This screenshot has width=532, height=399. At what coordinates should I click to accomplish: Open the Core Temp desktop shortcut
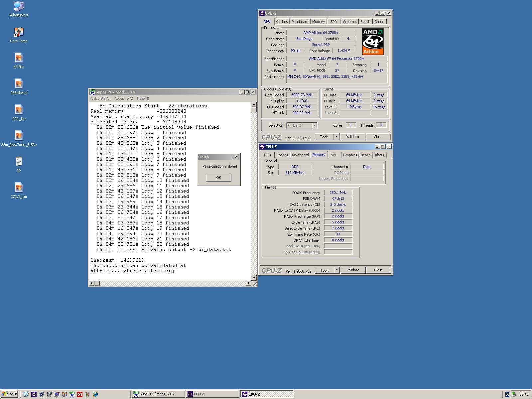tap(19, 35)
